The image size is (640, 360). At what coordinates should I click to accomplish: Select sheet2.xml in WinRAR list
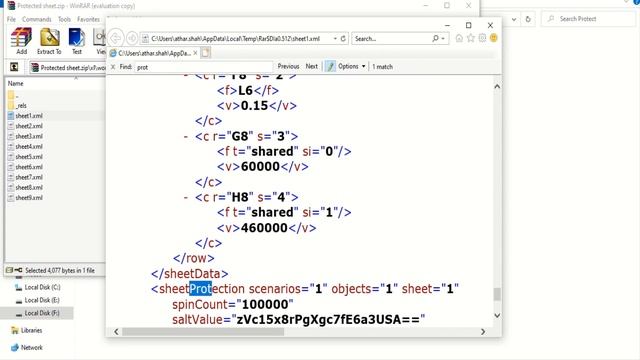point(29,126)
